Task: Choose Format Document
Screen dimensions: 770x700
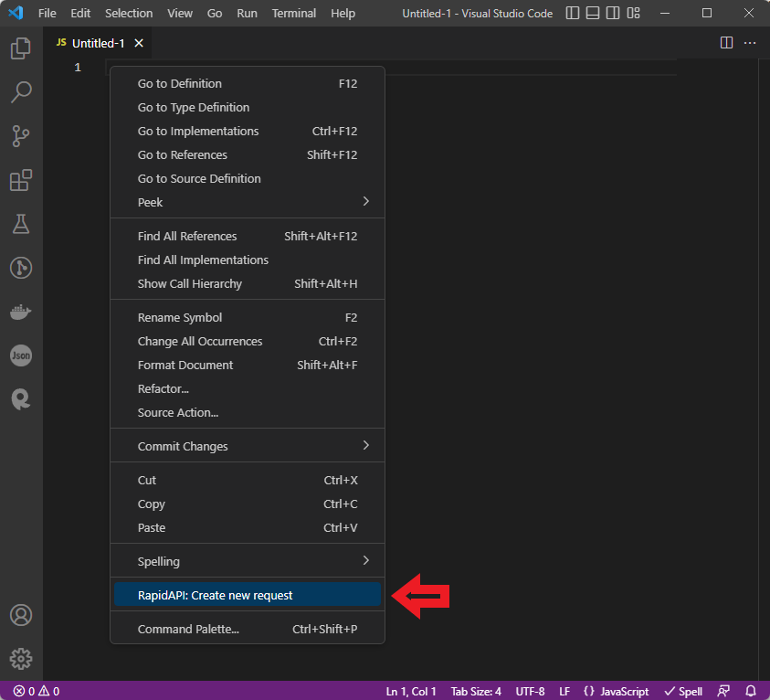Action: [248, 365]
